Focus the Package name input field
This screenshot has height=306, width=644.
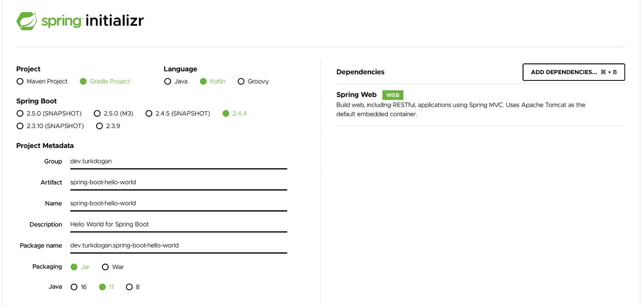click(x=178, y=246)
